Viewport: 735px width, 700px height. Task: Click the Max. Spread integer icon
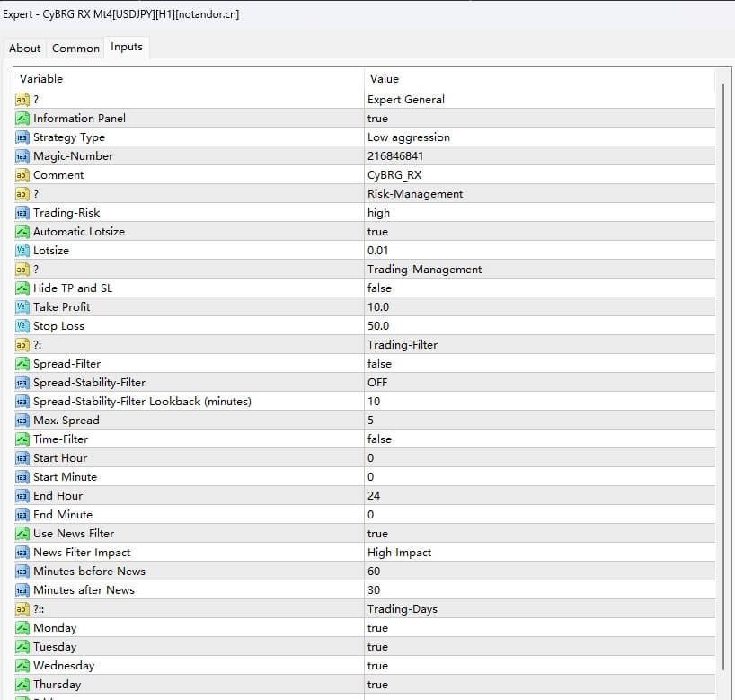22,421
